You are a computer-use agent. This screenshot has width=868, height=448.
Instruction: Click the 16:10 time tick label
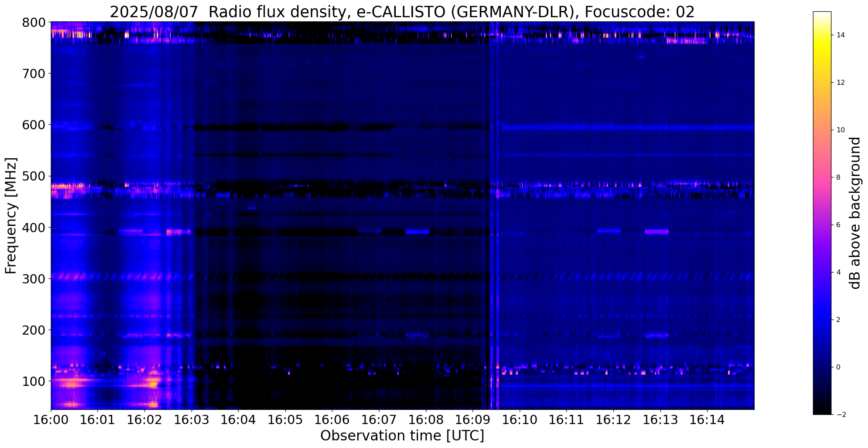point(520,420)
